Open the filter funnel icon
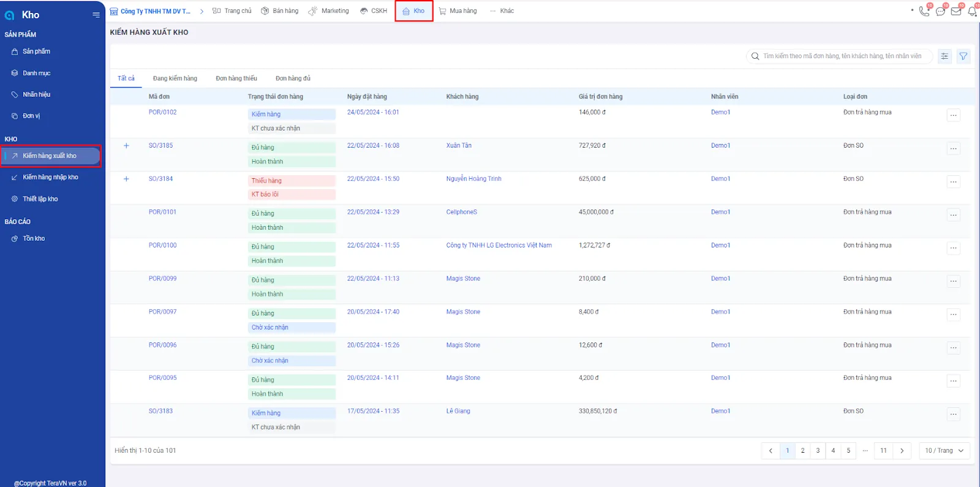Image resolution: width=980 pixels, height=487 pixels. (x=963, y=56)
